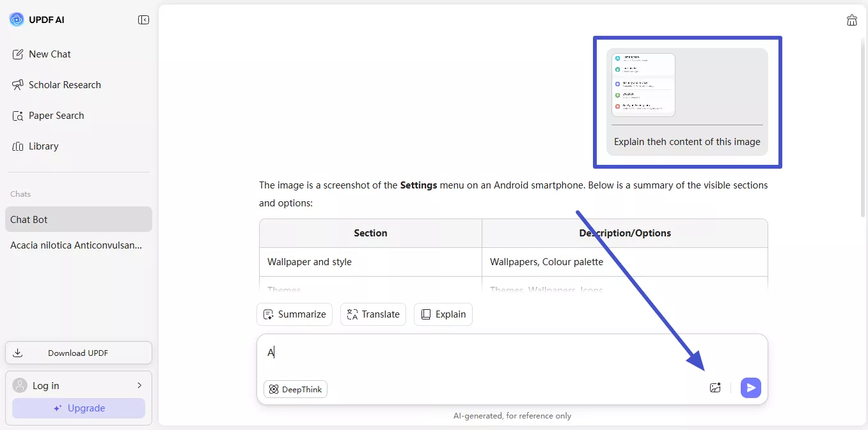Image resolution: width=868 pixels, height=430 pixels.
Task: Click the Download UPDF button
Action: [x=79, y=353]
